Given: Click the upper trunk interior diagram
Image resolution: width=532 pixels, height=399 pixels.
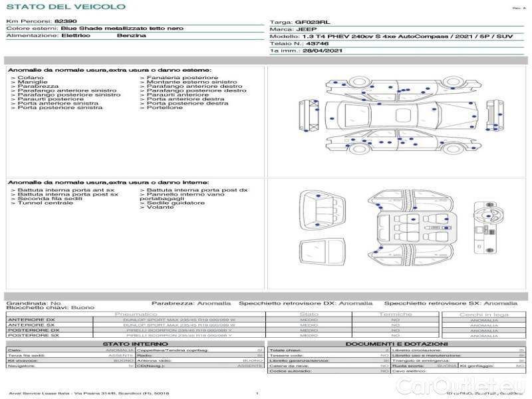Looking at the screenshot, I should click(x=323, y=211).
